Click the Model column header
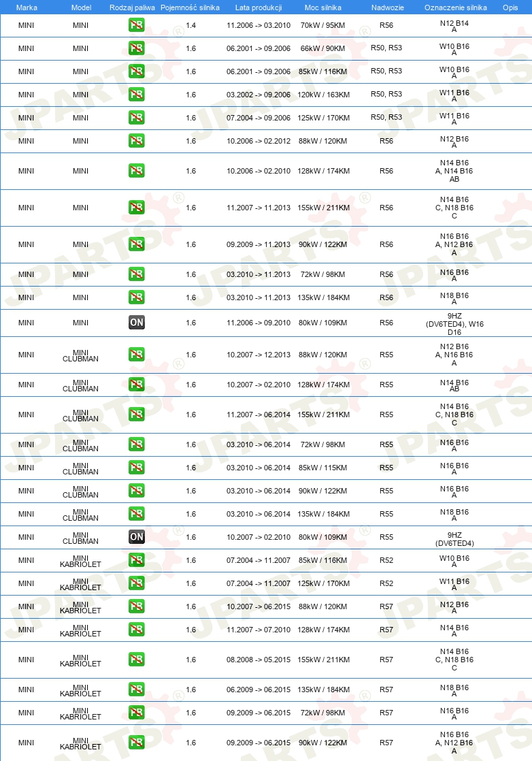This screenshot has width=532, height=761. click(81, 7)
